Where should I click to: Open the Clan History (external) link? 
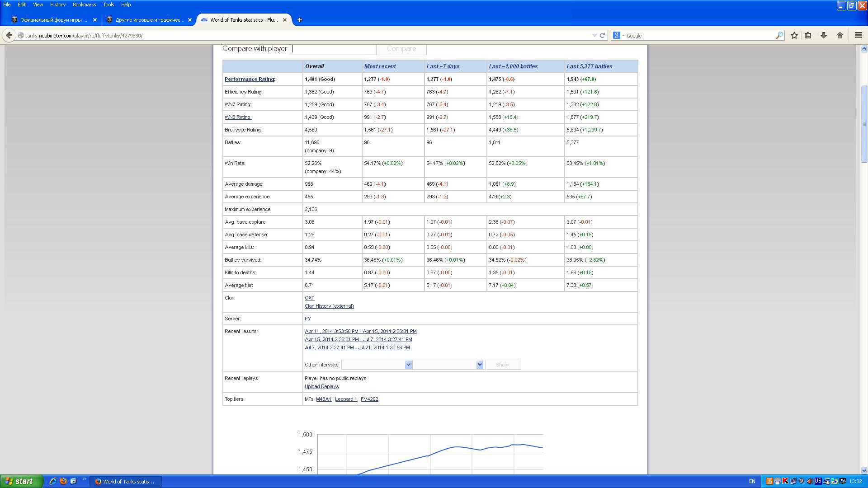pyautogui.click(x=329, y=306)
